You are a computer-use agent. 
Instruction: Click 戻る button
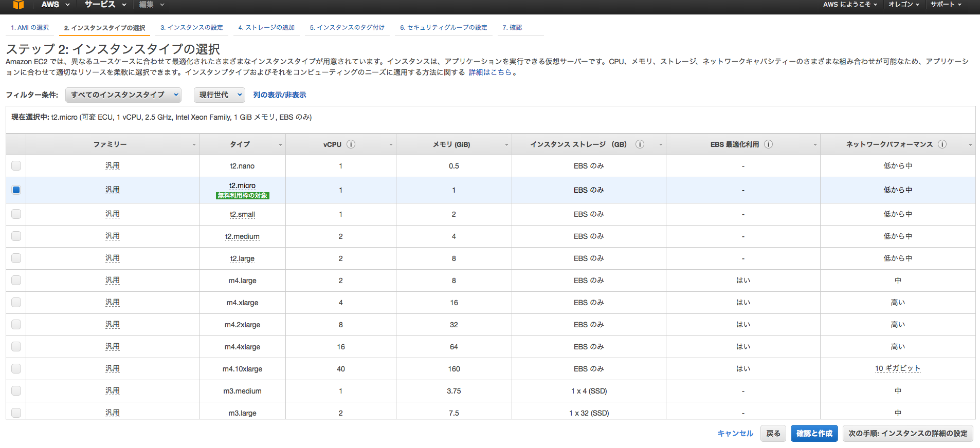tap(773, 434)
